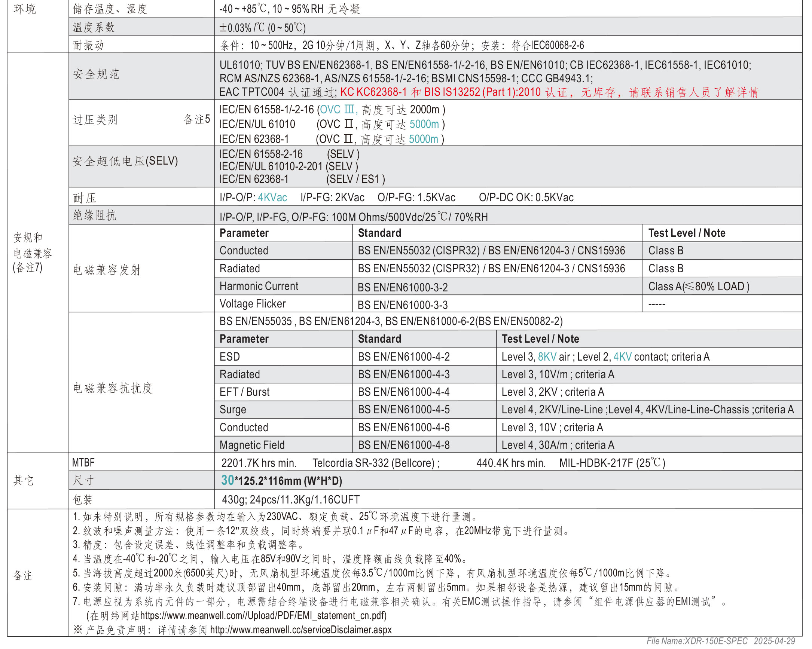Select '2201.7K hrs min.' MTBF value
Image resolution: width=812 pixels, height=649 pixels.
click(259, 463)
